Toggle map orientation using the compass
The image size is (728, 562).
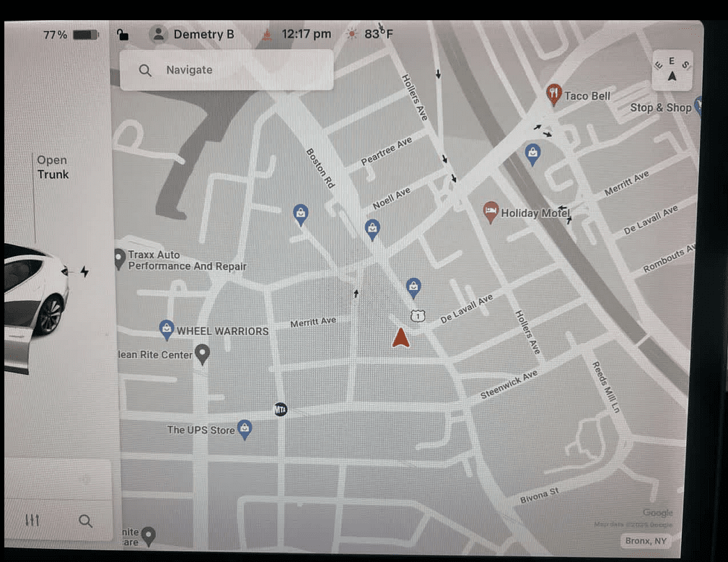click(672, 70)
